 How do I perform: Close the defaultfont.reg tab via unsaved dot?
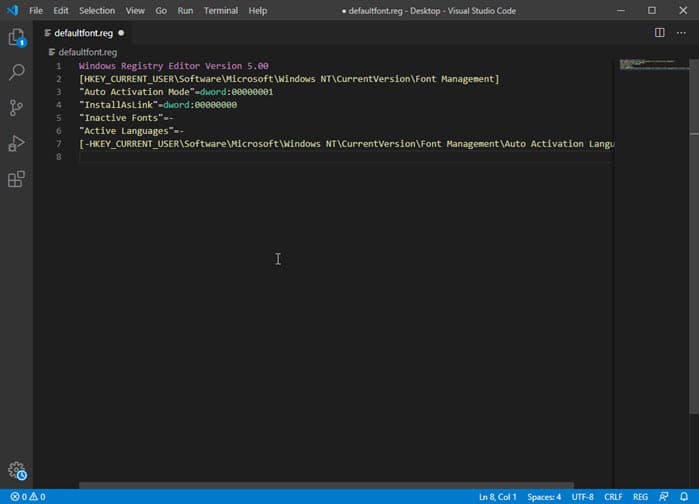(121, 33)
